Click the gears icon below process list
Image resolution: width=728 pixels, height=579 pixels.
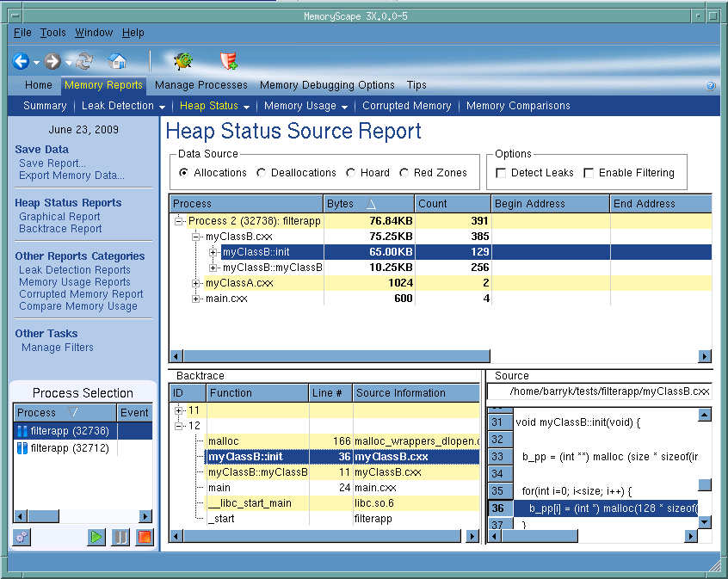[x=22, y=537]
